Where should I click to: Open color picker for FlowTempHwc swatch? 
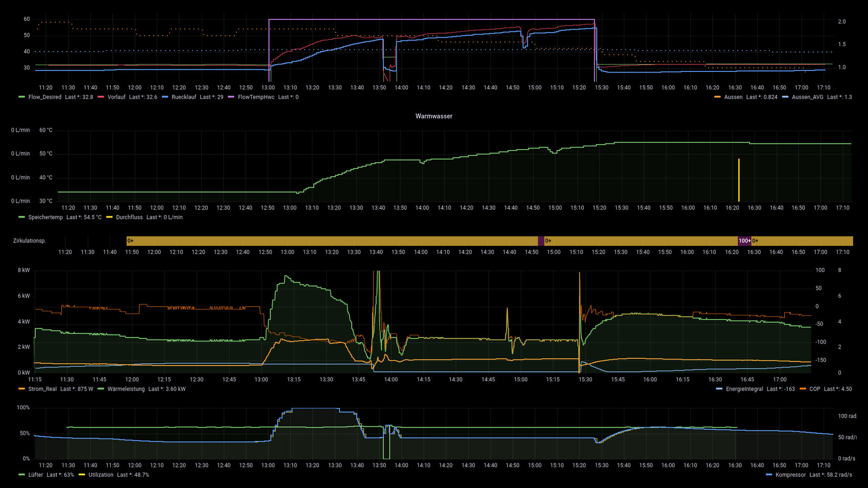coord(231,97)
